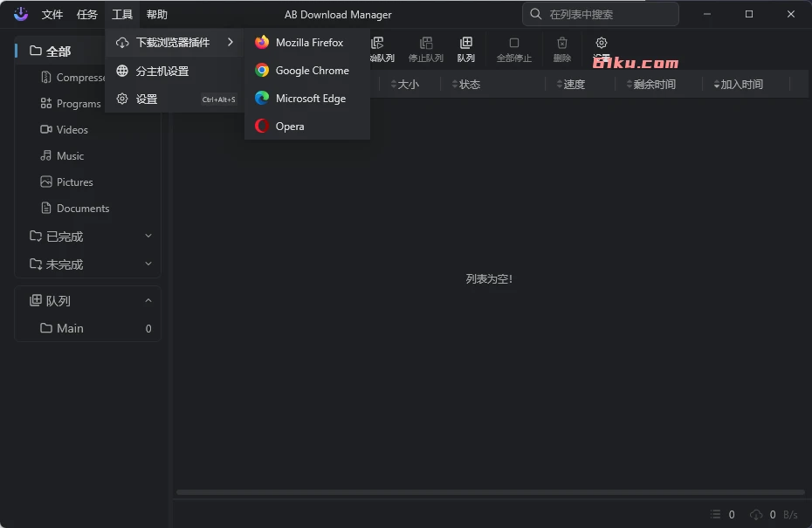Click the status bar download speed icon

point(756,514)
